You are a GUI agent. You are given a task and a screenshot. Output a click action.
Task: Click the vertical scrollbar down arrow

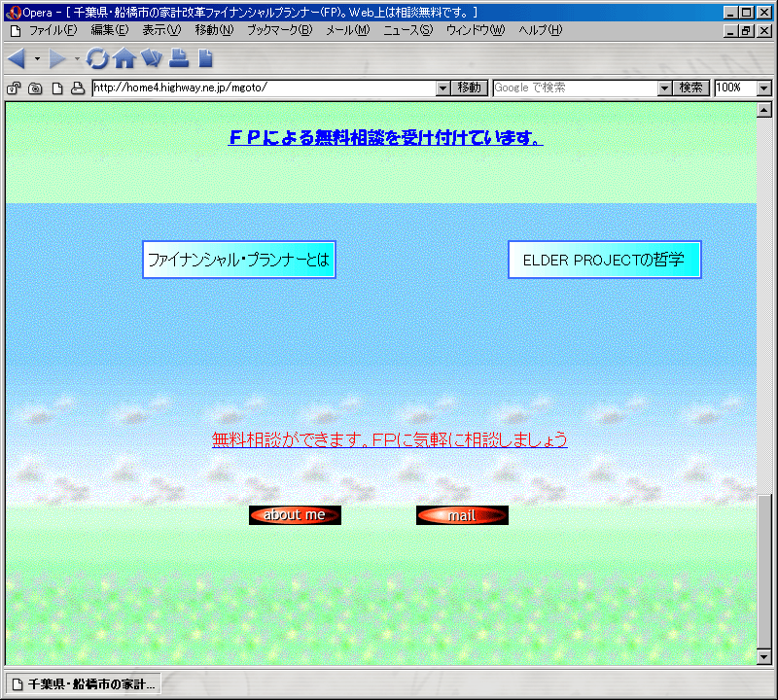764,657
